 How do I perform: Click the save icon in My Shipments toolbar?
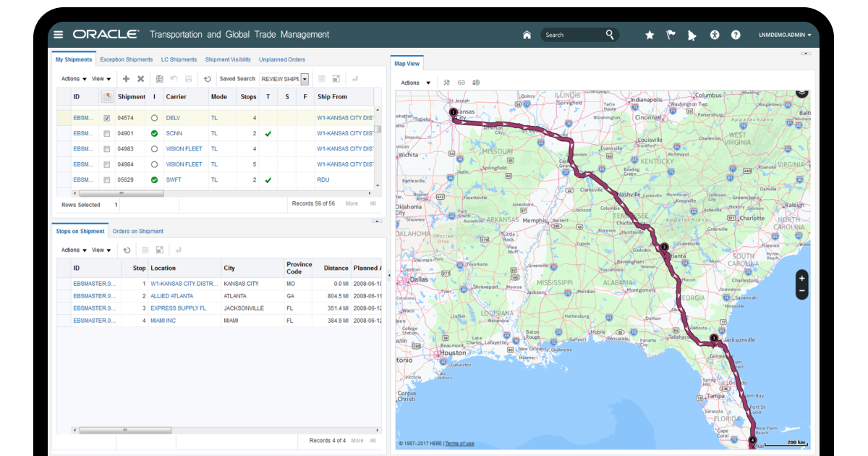tap(189, 79)
